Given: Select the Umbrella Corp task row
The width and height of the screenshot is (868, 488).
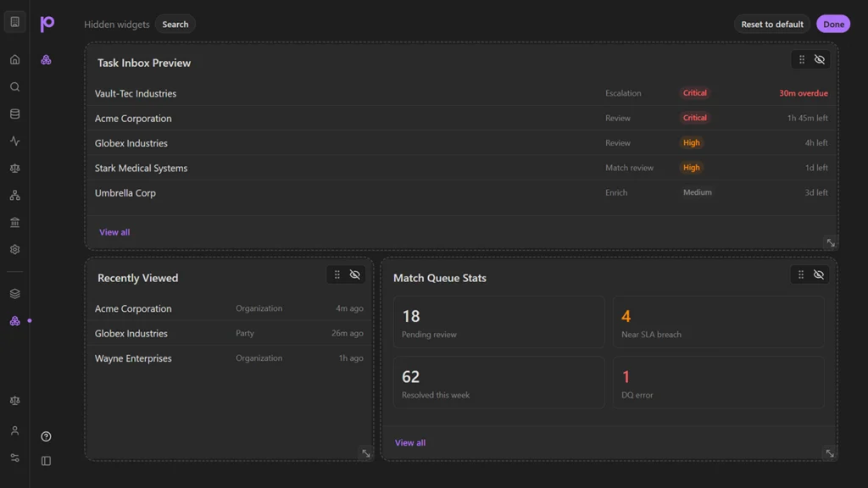Looking at the screenshot, I should (462, 192).
